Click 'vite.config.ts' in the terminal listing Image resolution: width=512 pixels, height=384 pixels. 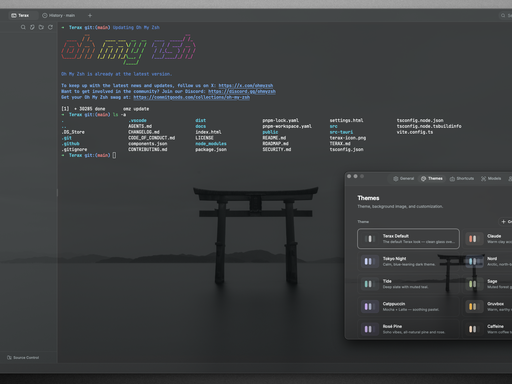415,132
